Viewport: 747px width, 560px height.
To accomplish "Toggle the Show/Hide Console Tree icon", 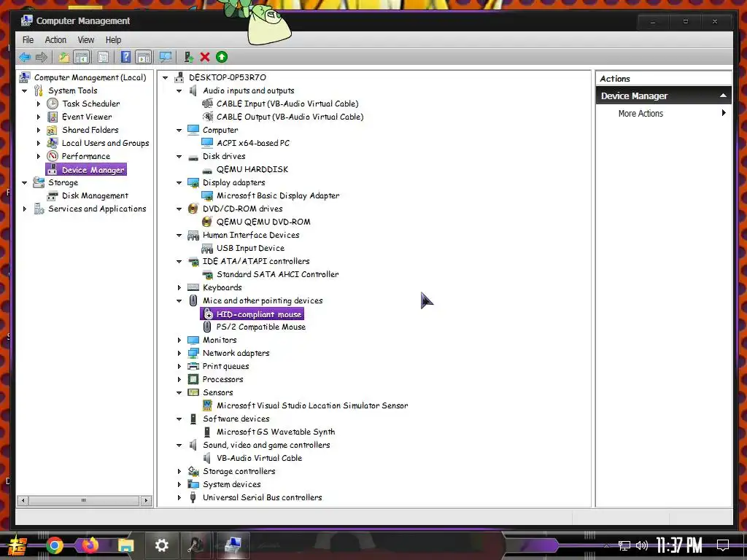I will 82,58.
